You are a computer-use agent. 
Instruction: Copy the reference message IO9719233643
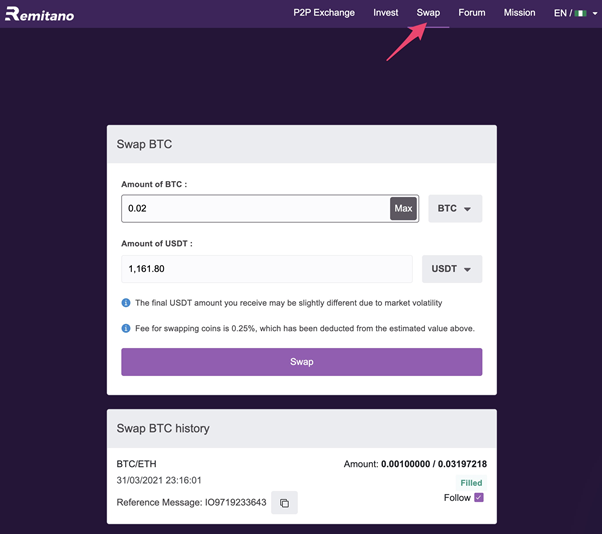pyautogui.click(x=284, y=503)
